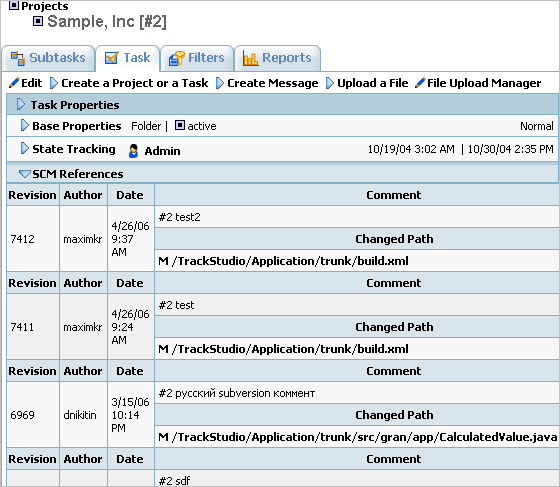Viewport: 560px width, 487px height.
Task: Click revision number 7412
Action: click(22, 239)
